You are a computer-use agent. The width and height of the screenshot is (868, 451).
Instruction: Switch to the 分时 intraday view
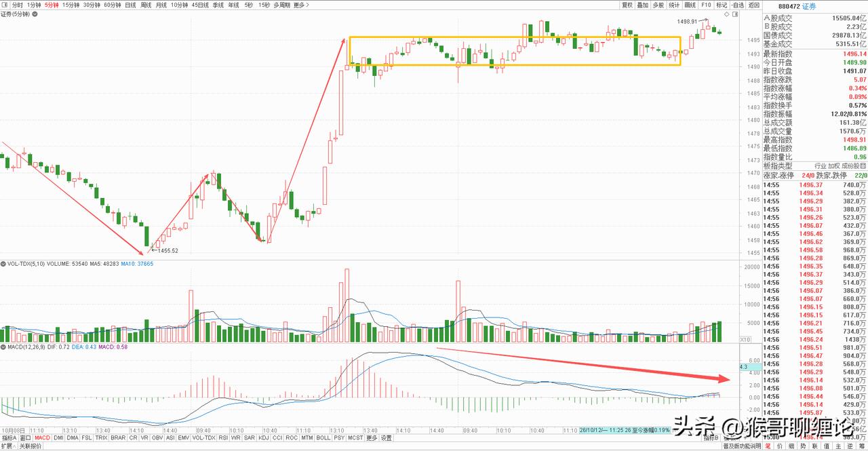pyautogui.click(x=19, y=5)
